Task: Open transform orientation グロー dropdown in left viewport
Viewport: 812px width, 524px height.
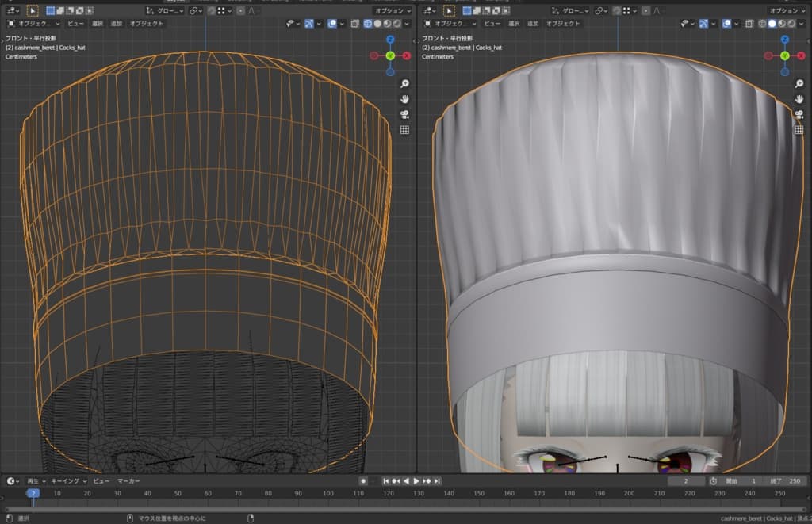Action: click(166, 11)
